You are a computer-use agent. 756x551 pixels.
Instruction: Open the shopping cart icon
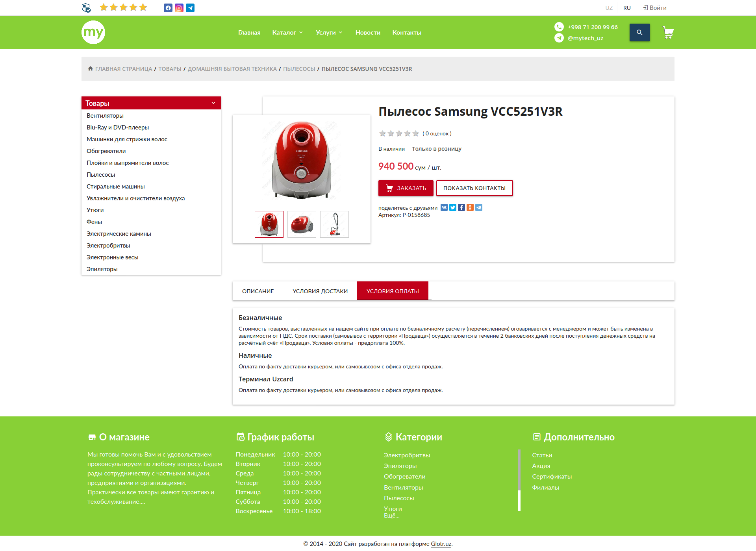668,32
